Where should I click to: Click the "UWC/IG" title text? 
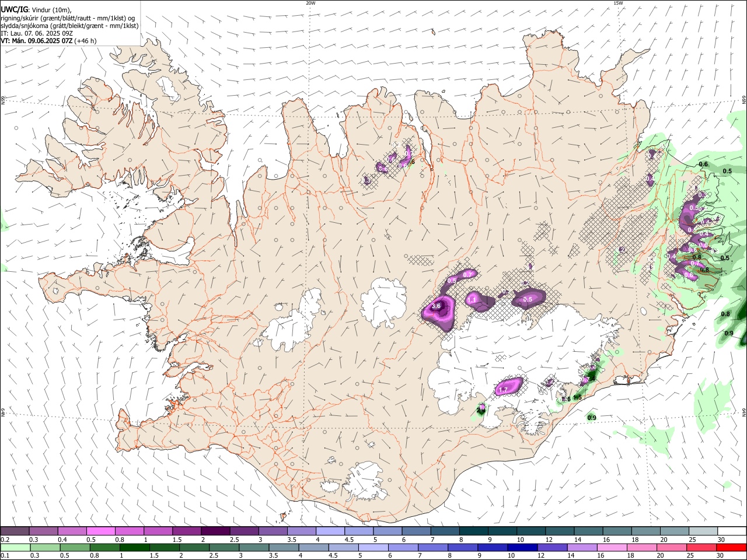click(15, 9)
